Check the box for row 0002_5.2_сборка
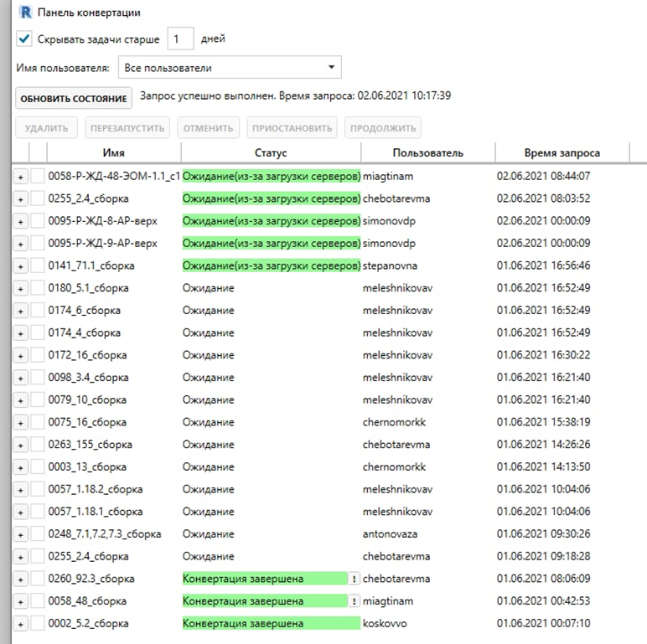 click(38, 624)
